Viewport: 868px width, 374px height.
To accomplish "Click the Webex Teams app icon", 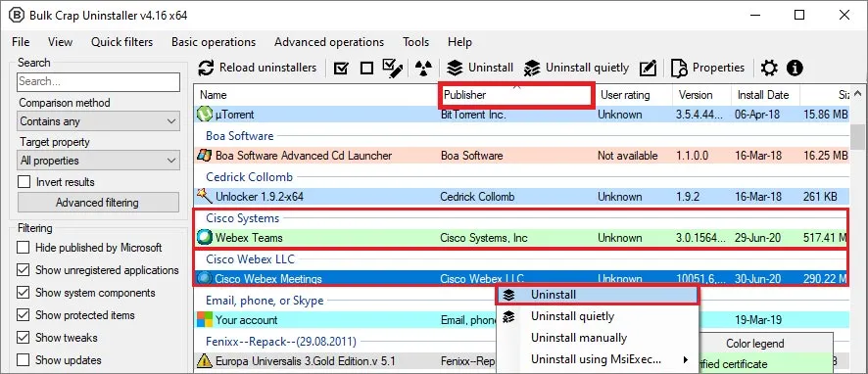I will 205,237.
